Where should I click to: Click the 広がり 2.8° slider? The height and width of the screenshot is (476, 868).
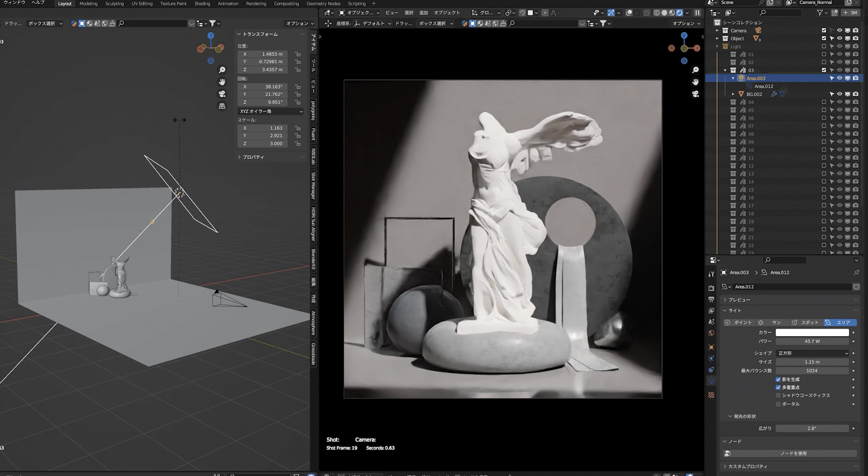812,429
